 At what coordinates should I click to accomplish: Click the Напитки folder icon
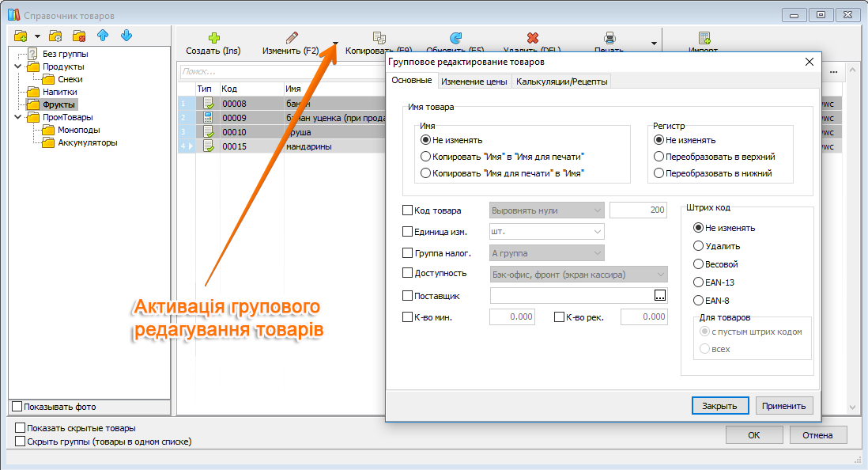[x=33, y=92]
